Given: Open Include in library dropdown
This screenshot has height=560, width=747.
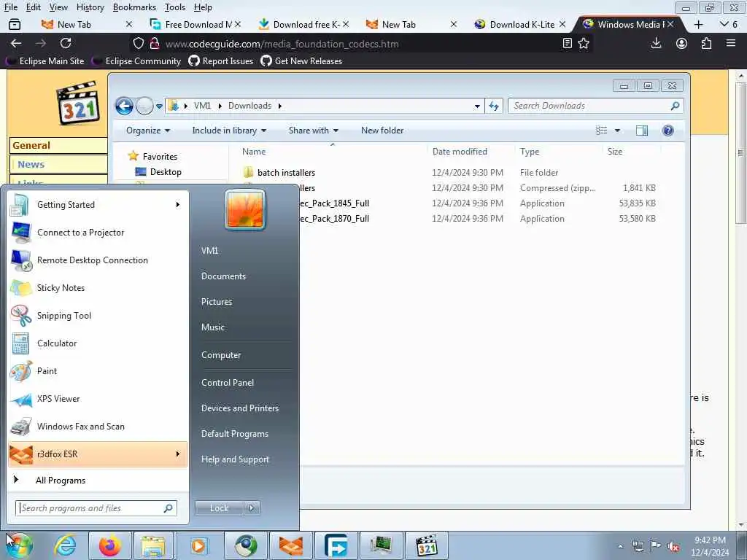Looking at the screenshot, I should pos(229,131).
